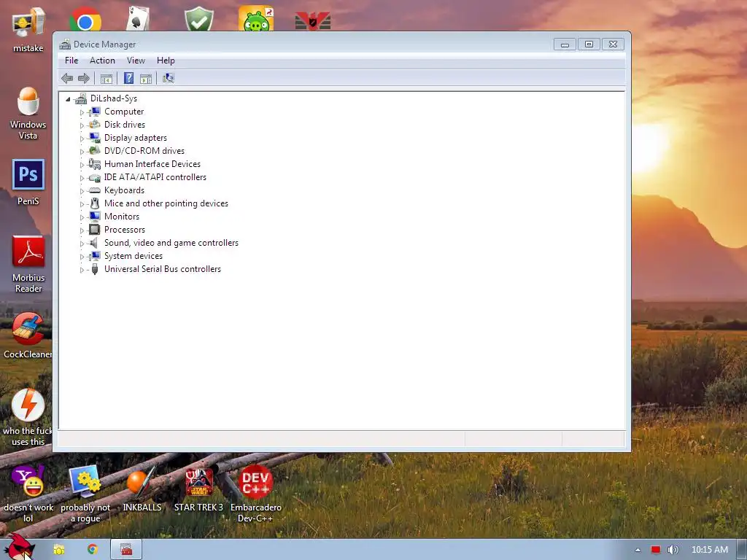The height and width of the screenshot is (560, 747).
Task: Expand the Disk drives node arrow
Action: click(82, 125)
